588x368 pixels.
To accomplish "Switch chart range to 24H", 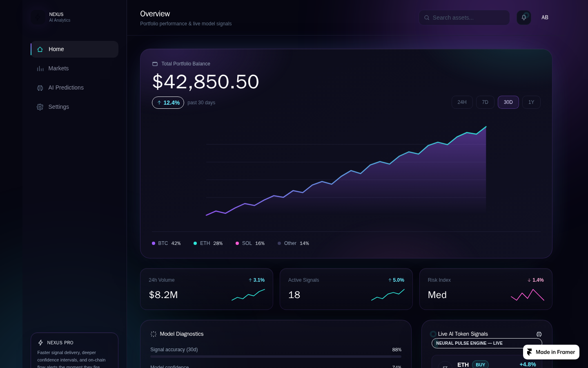I will [462, 102].
